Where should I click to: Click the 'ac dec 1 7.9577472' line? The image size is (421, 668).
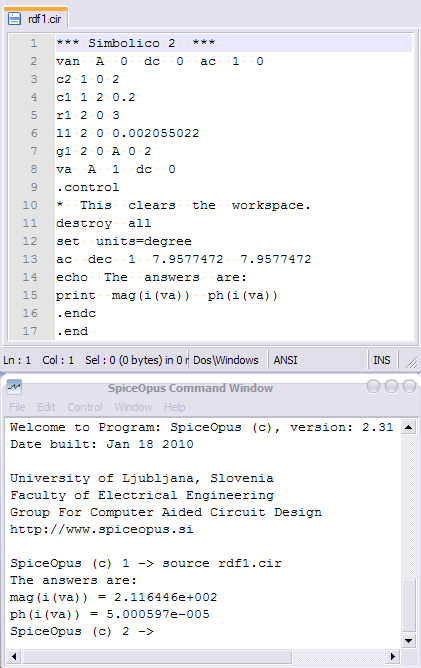[184, 259]
